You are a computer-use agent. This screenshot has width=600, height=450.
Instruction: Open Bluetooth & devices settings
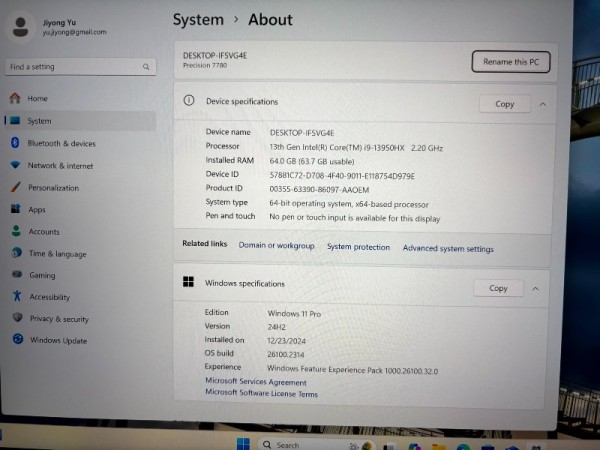pyautogui.click(x=61, y=143)
